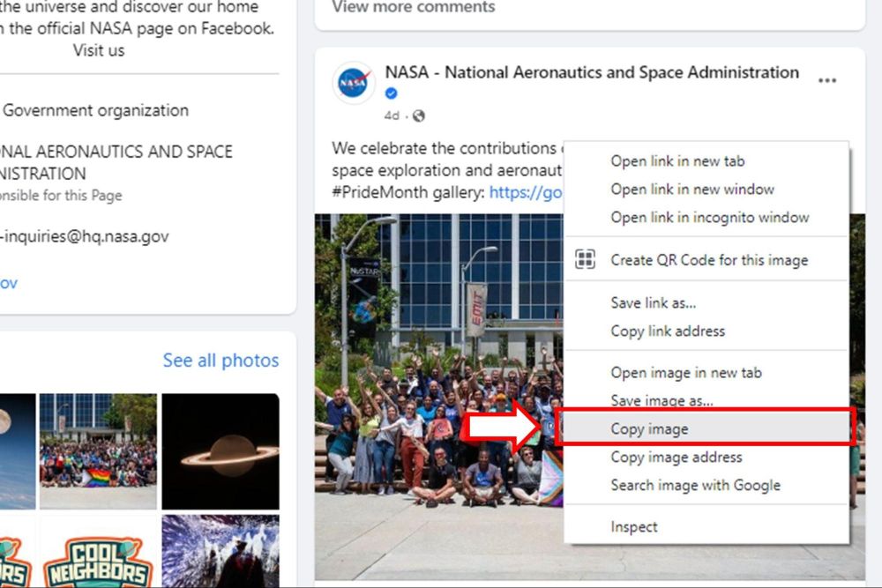882x588 pixels.
Task: Click View more comments link
Action: [x=414, y=7]
